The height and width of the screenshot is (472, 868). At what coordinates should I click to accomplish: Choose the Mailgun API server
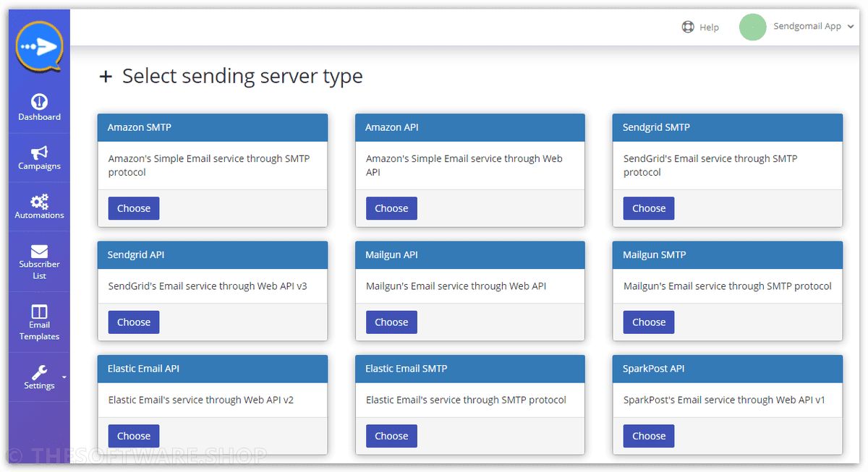391,322
